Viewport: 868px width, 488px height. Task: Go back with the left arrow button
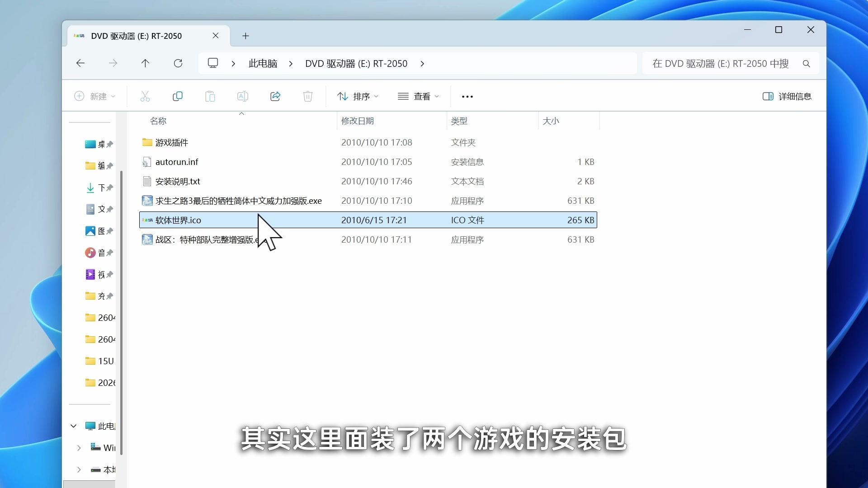(80, 63)
